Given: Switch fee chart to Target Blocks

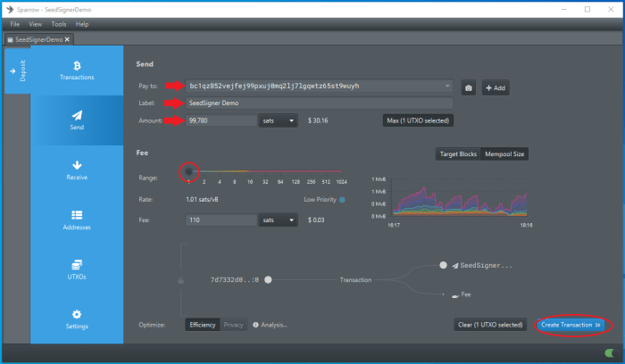Looking at the screenshot, I should [x=457, y=153].
